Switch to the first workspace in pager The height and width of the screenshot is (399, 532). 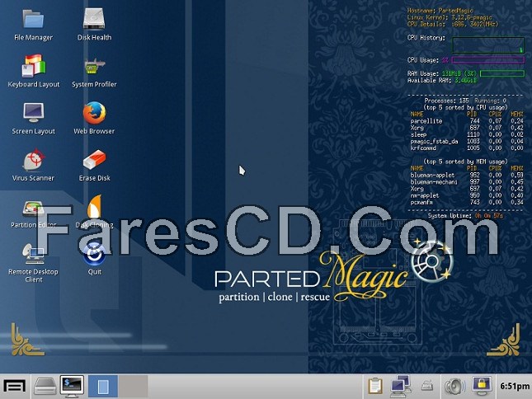[x=103, y=386]
